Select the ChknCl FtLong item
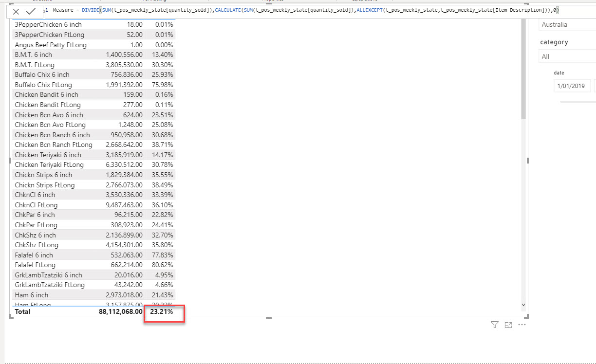 36,205
